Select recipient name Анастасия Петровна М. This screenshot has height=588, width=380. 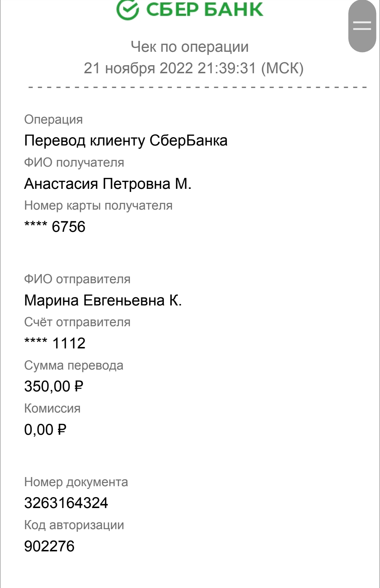click(x=108, y=184)
